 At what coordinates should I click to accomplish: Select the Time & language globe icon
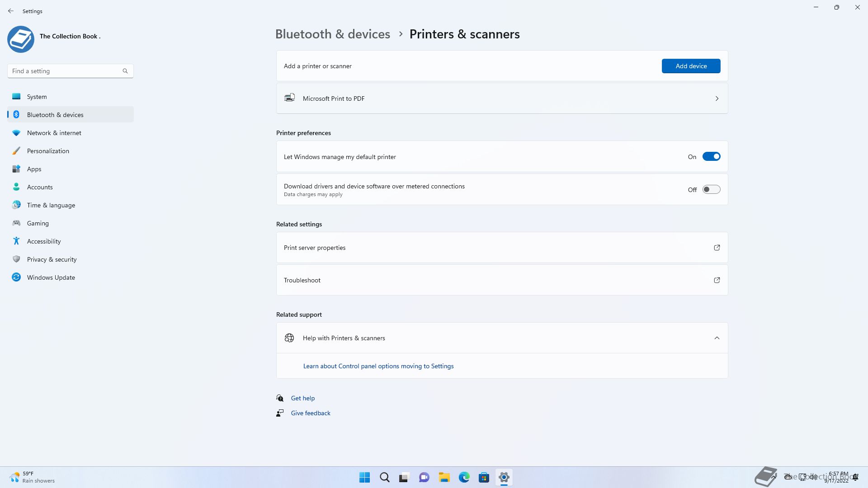pos(16,205)
